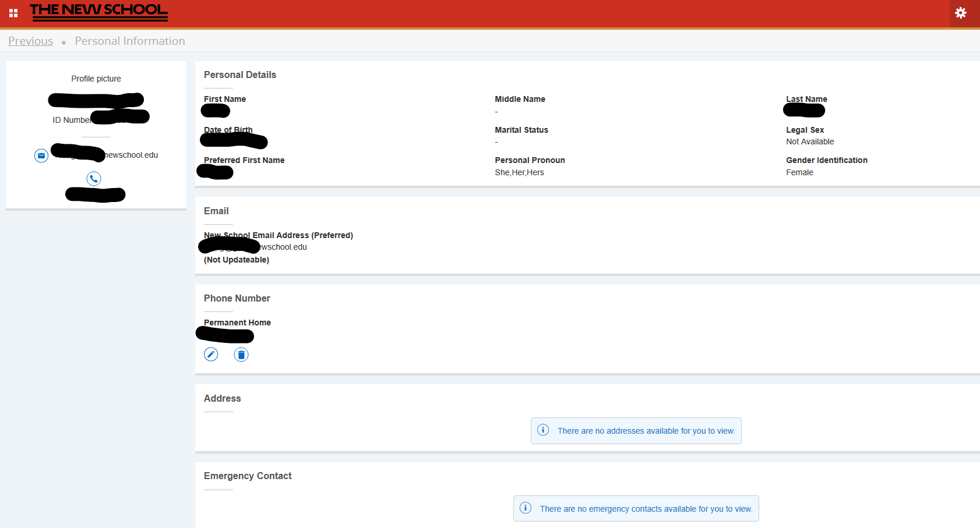Delete Permanent Home phone with trash icon
980x528 pixels.
click(x=241, y=354)
